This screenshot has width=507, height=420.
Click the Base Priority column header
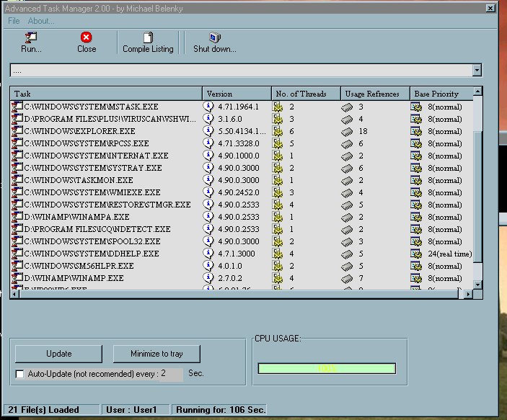point(441,94)
